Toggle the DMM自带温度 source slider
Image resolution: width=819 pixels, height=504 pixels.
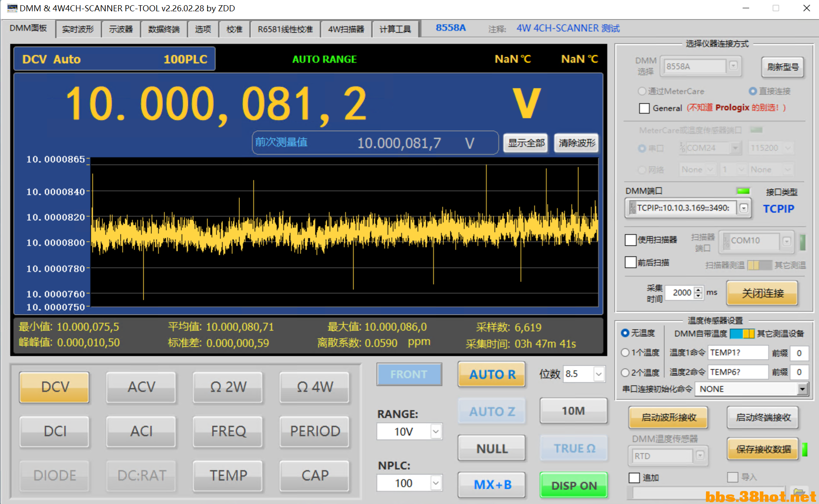[742, 334]
